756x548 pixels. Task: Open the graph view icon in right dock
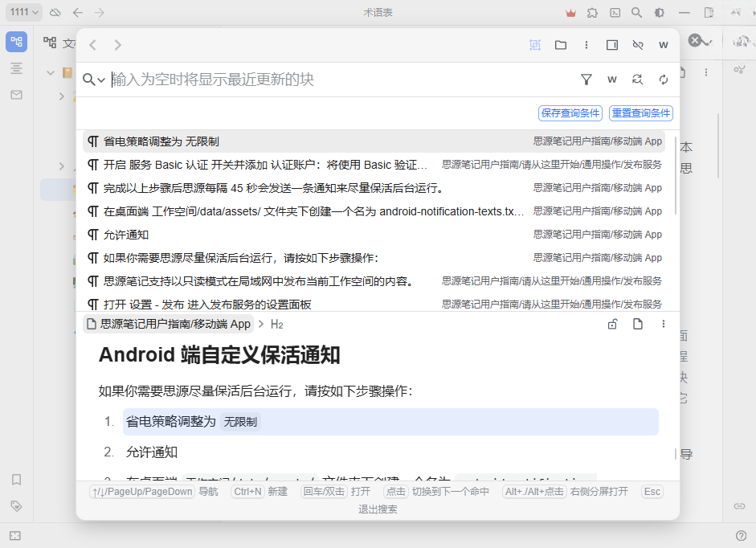pyautogui.click(x=739, y=70)
